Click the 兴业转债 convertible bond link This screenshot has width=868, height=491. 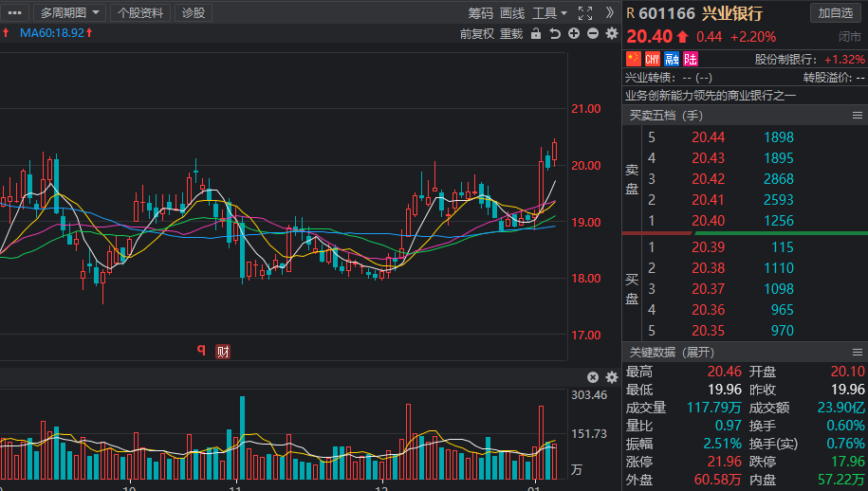(x=651, y=78)
